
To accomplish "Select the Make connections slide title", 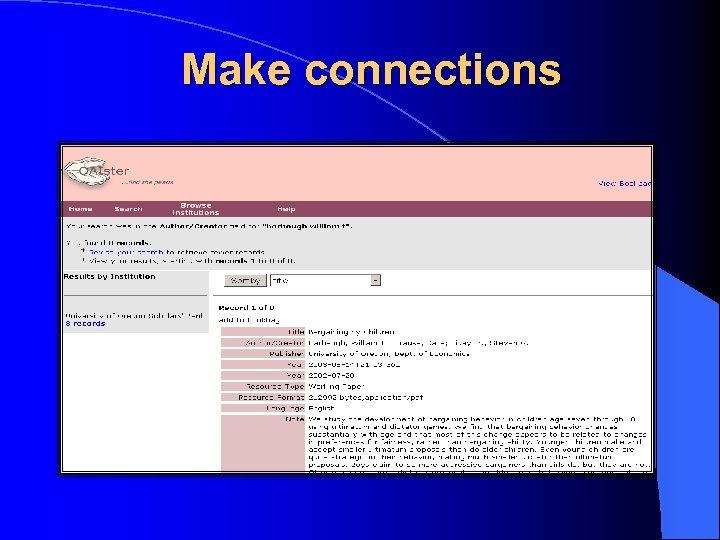I will 371,69.
